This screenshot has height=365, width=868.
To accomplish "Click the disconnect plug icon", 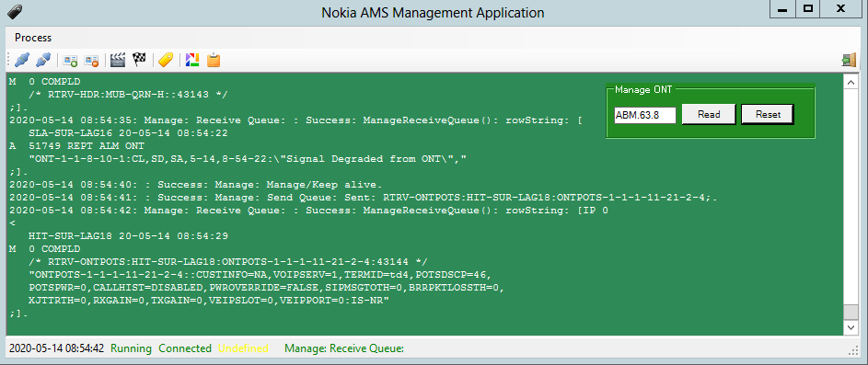I will [43, 60].
